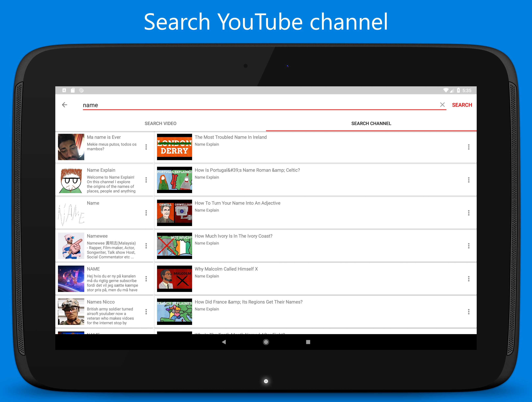
Task: Click the search field containing 'name'
Action: [x=265, y=105]
